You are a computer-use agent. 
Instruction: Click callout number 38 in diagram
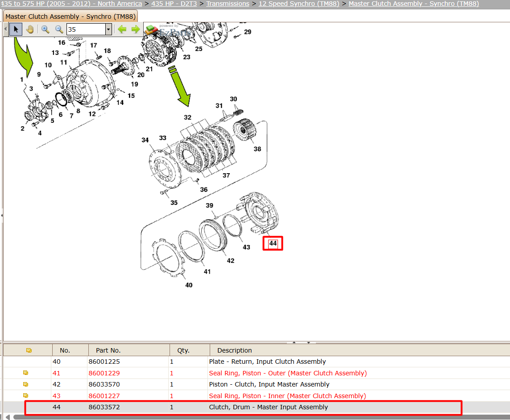pos(257,149)
